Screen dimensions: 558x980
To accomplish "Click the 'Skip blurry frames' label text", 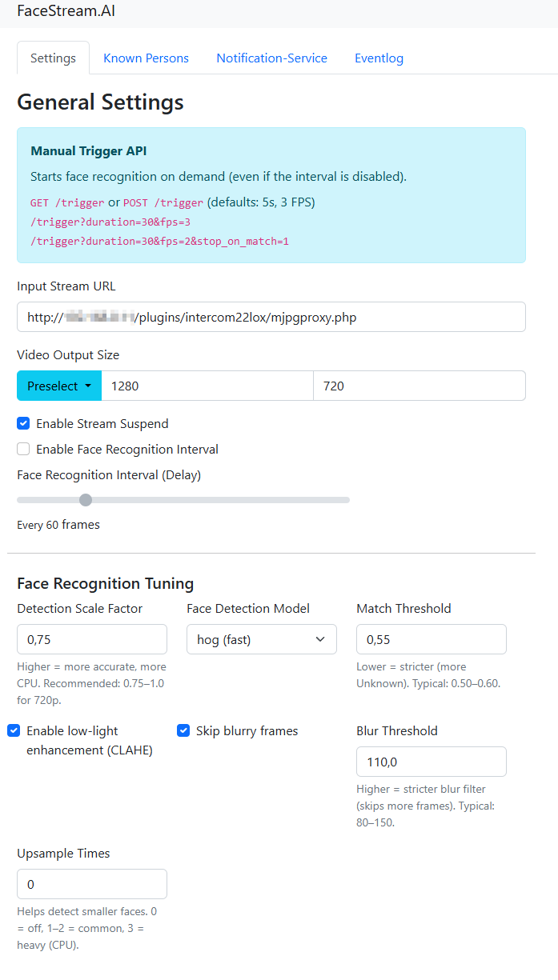I will point(247,730).
